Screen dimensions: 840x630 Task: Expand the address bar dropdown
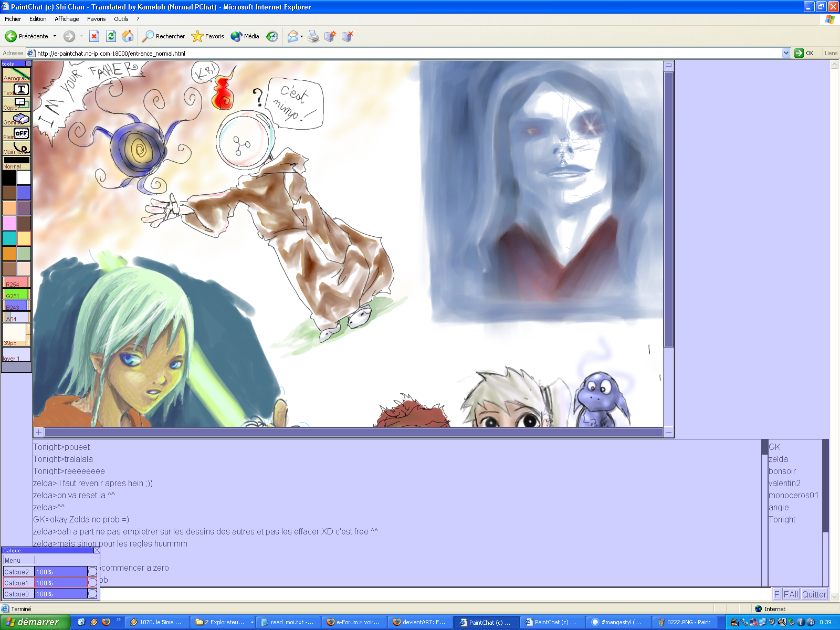[786, 53]
